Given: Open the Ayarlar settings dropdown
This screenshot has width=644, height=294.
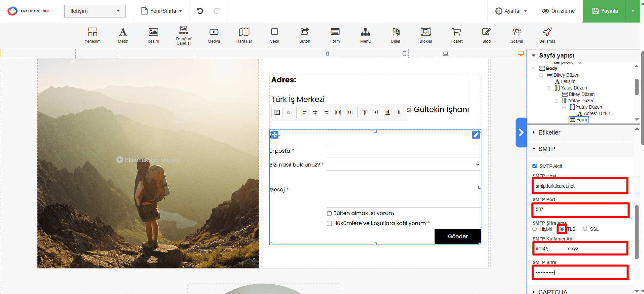Looking at the screenshot, I should [x=511, y=11].
